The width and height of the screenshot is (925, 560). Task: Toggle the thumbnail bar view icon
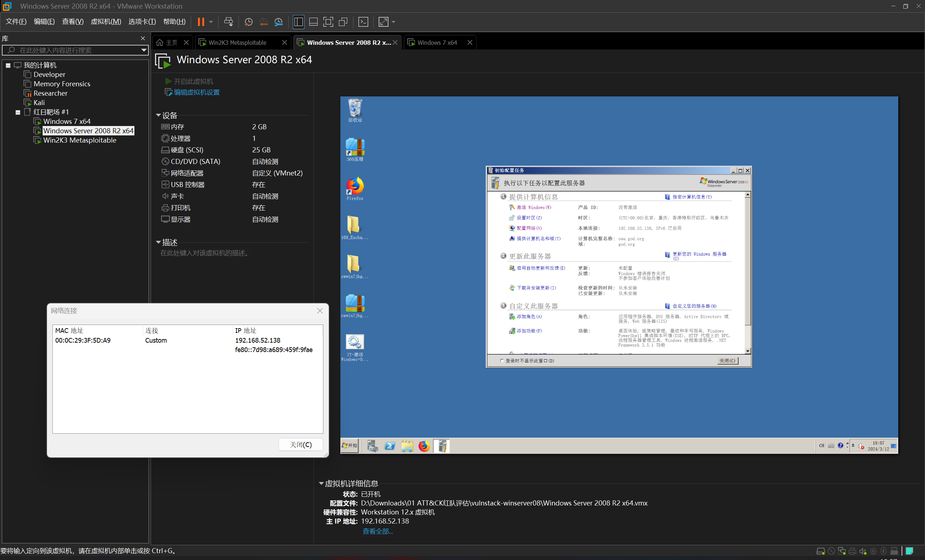314,22
